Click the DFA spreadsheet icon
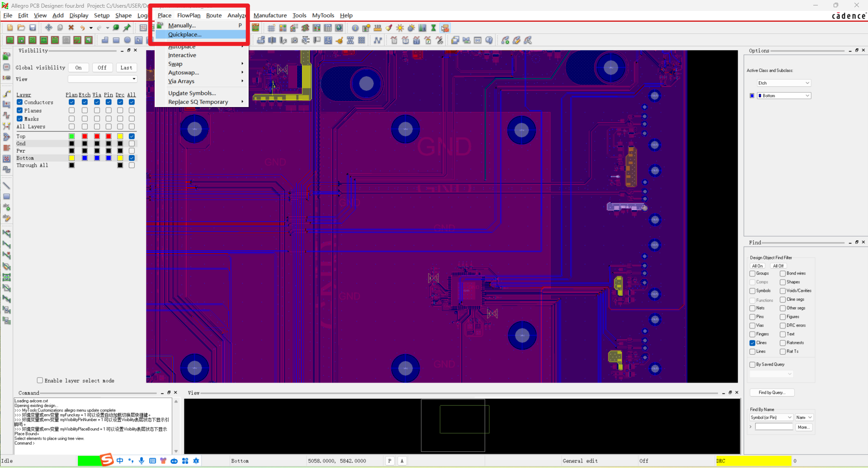868x468 pixels. (x=328, y=28)
